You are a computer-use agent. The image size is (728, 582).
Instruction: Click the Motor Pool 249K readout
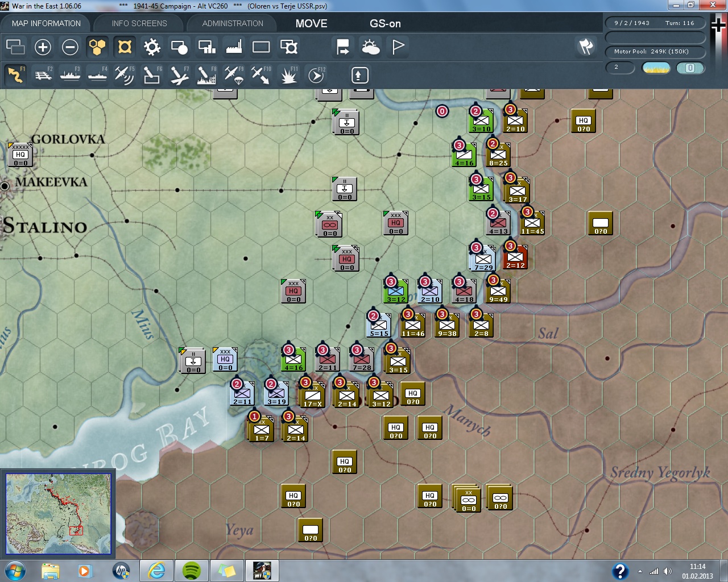click(x=655, y=52)
